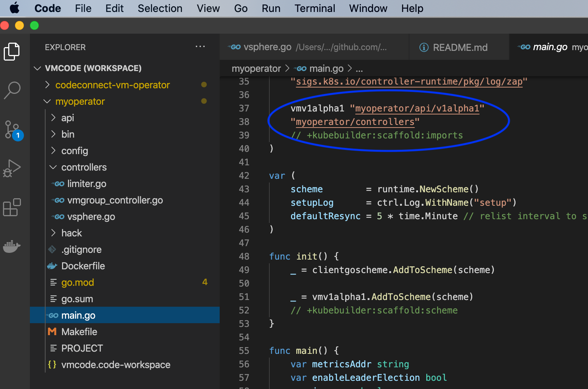Screen dimensions: 588x389
Task: Open the File menu
Action: pos(83,8)
